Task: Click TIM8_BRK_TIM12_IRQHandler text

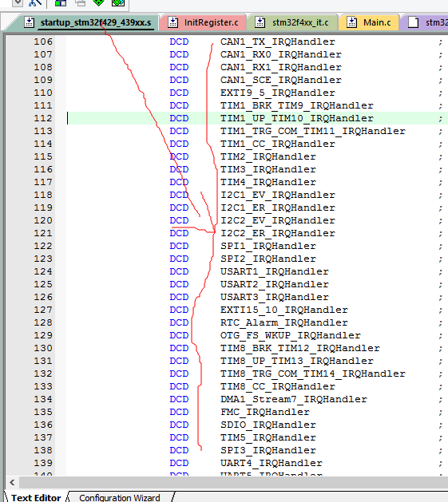Action: point(300,349)
